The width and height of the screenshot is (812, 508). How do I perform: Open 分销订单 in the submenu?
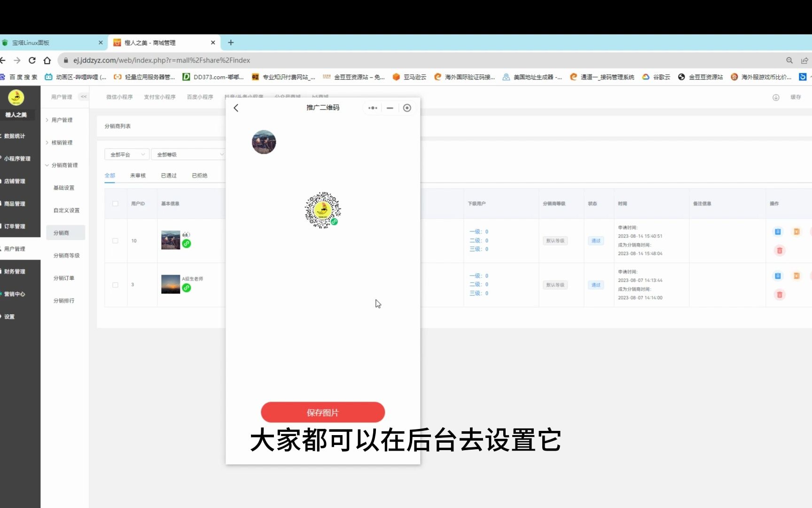64,278
